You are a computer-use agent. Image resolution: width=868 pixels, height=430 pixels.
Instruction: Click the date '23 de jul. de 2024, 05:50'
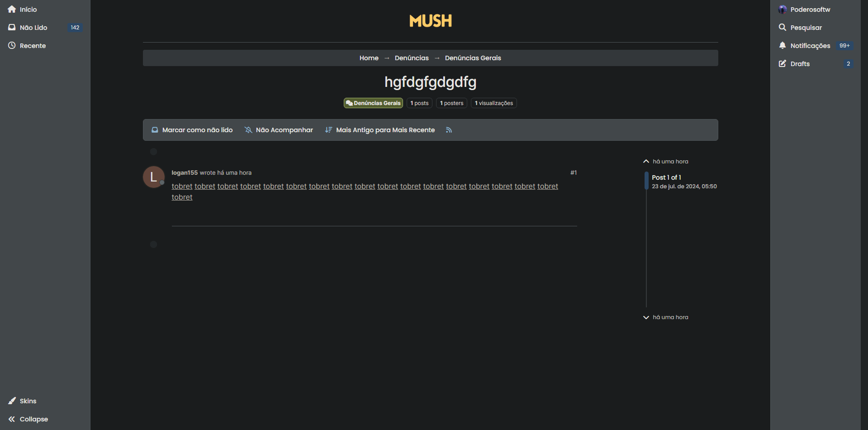(684, 186)
